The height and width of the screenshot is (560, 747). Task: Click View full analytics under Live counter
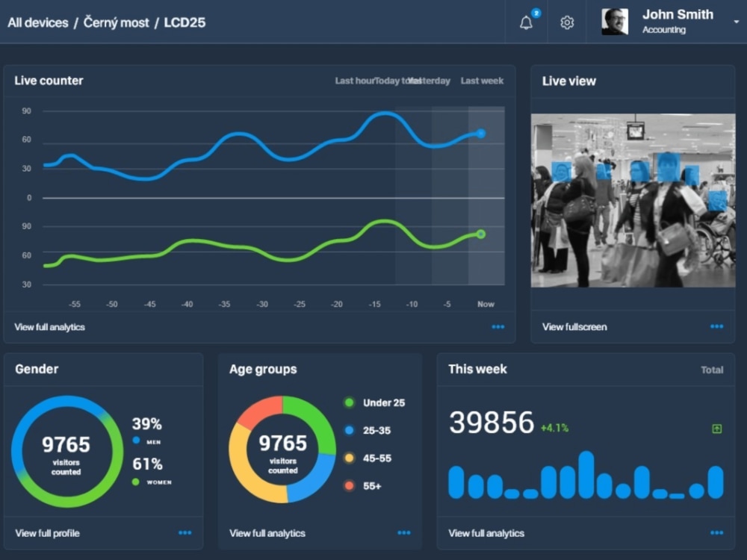[49, 327]
